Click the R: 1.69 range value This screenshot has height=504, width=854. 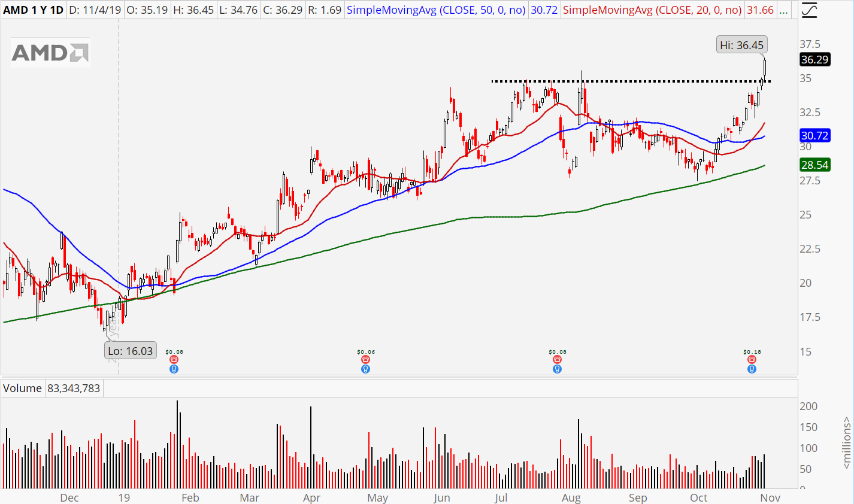(x=325, y=10)
